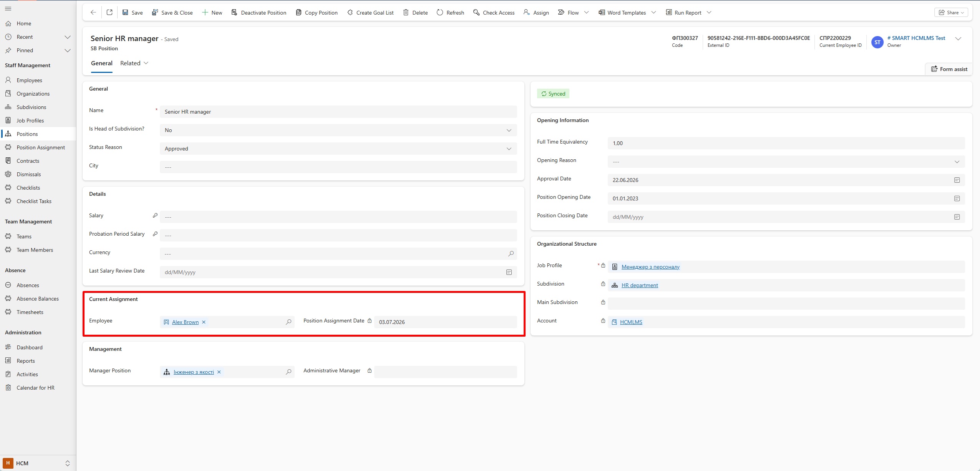The height and width of the screenshot is (471, 980).
Task: Click the back arrow icon in toolbar
Action: tap(93, 12)
